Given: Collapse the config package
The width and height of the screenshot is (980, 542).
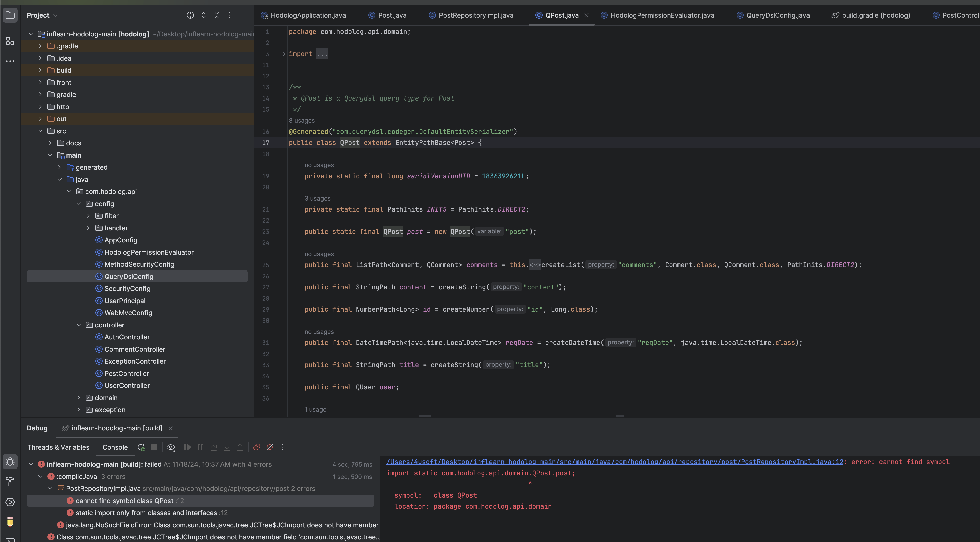Looking at the screenshot, I should tap(79, 204).
